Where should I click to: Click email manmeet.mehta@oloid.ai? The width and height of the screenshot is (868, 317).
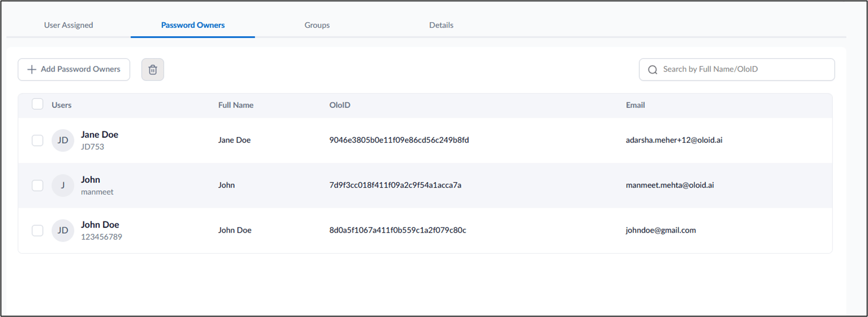pyautogui.click(x=670, y=185)
